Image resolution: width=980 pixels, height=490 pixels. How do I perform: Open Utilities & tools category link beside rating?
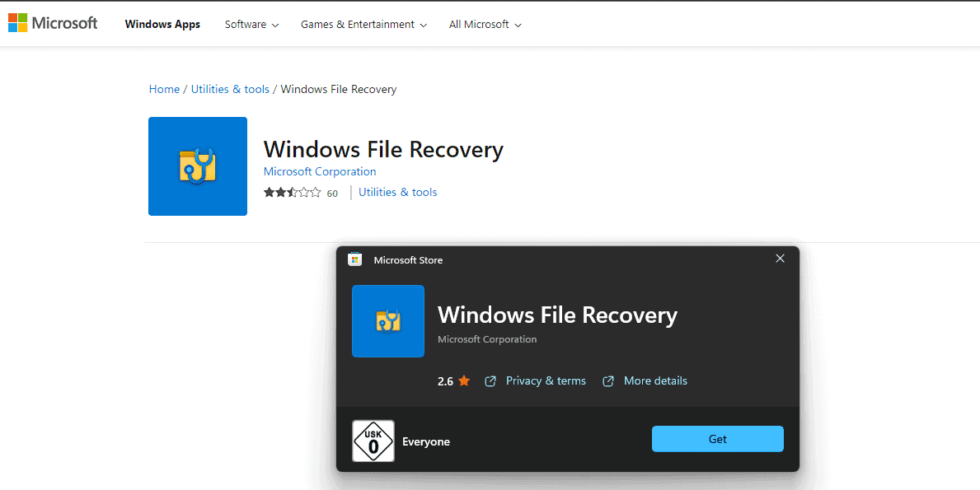tap(397, 192)
